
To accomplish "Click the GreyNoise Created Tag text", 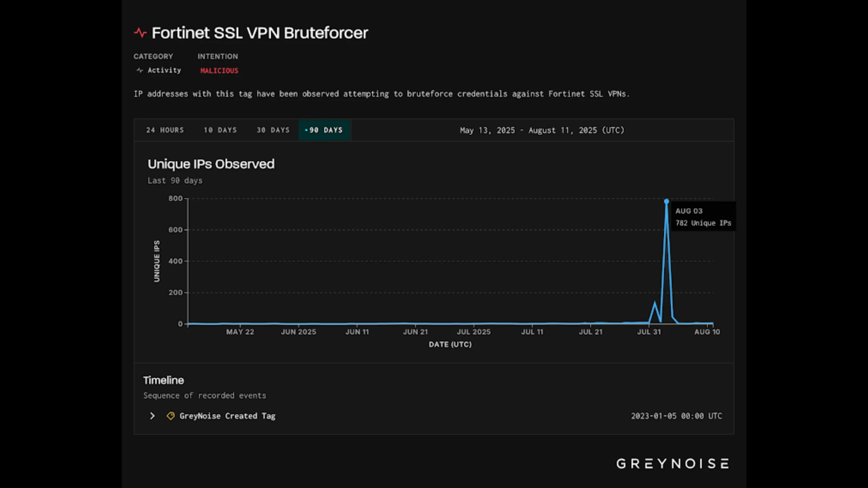I will click(x=228, y=416).
